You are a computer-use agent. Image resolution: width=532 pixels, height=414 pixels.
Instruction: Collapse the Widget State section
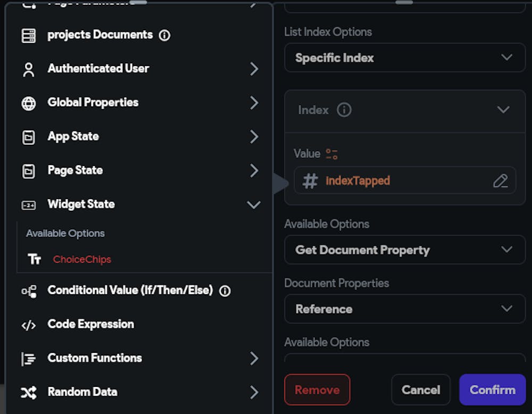coord(254,205)
